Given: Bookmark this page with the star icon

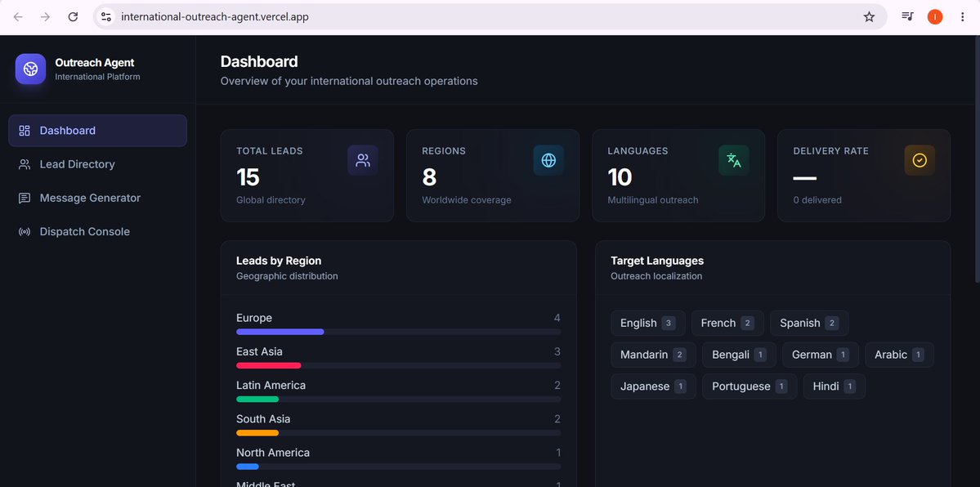Looking at the screenshot, I should point(869,17).
